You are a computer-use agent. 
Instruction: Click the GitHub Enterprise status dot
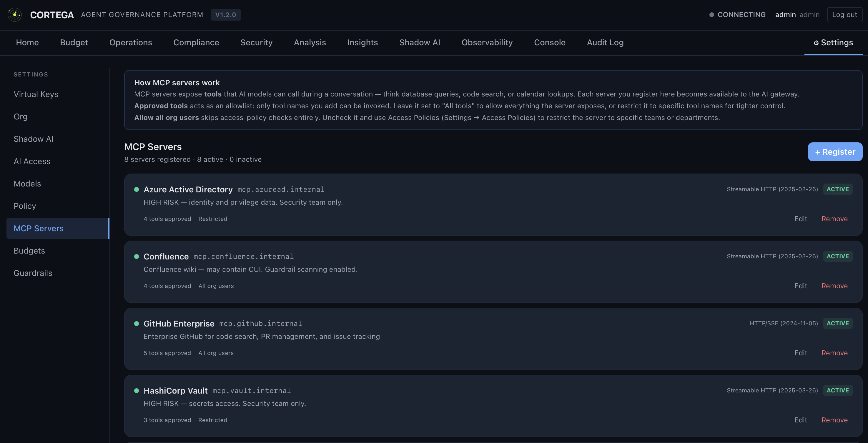pyautogui.click(x=137, y=323)
